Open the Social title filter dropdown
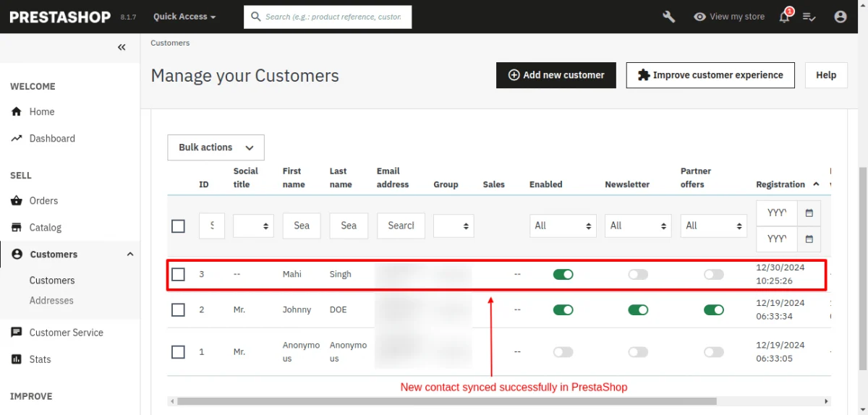Image resolution: width=868 pixels, height=415 pixels. pos(253,226)
